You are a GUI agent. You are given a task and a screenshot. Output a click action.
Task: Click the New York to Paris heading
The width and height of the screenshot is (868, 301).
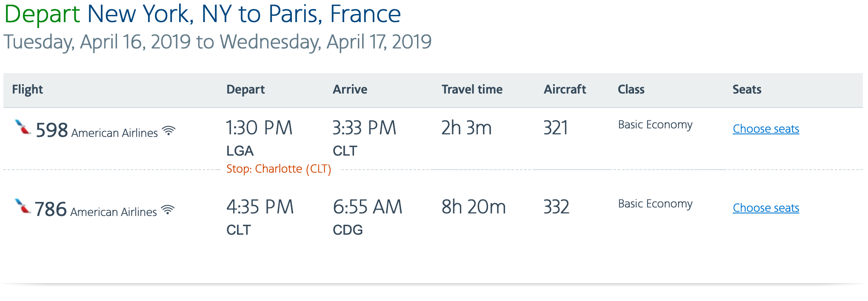[203, 14]
